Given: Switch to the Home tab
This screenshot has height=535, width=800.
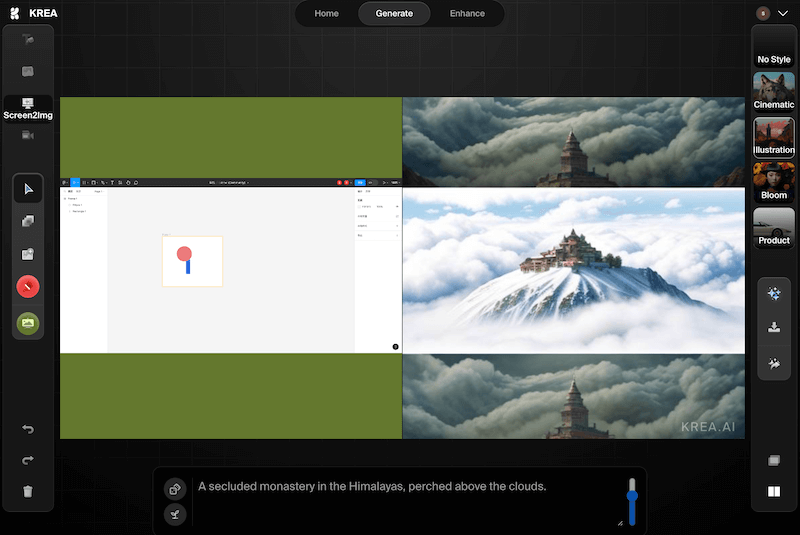Looking at the screenshot, I should [326, 14].
